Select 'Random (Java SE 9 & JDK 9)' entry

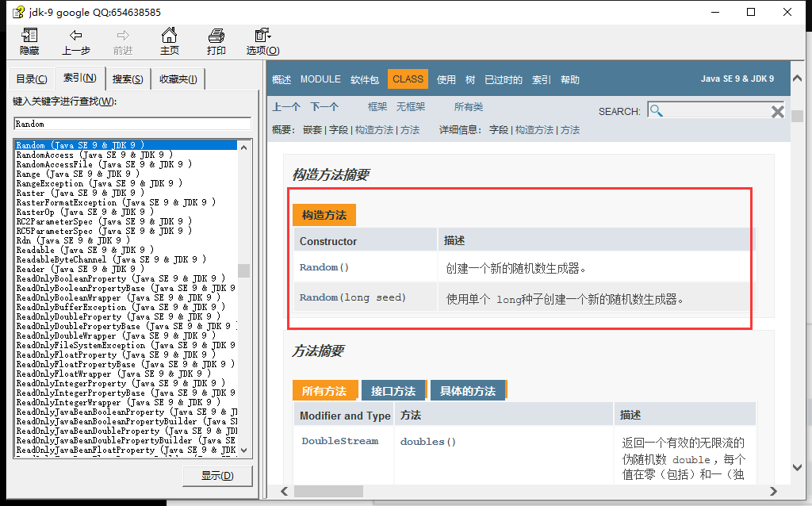pos(125,145)
